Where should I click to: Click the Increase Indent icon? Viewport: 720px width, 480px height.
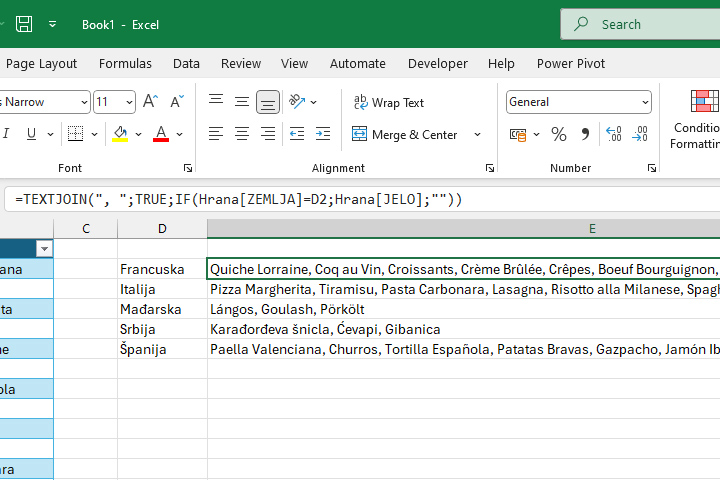[322, 134]
